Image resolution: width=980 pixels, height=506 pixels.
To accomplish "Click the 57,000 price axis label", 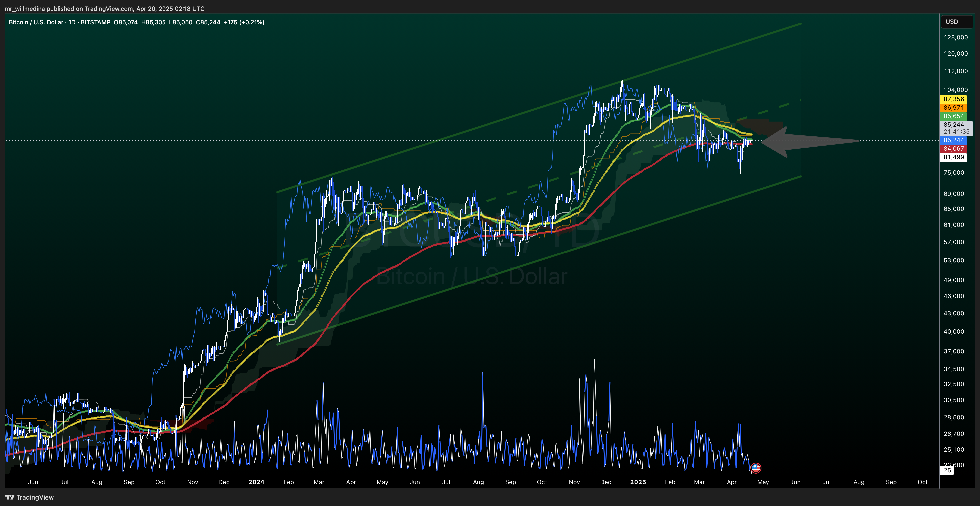I will point(954,242).
